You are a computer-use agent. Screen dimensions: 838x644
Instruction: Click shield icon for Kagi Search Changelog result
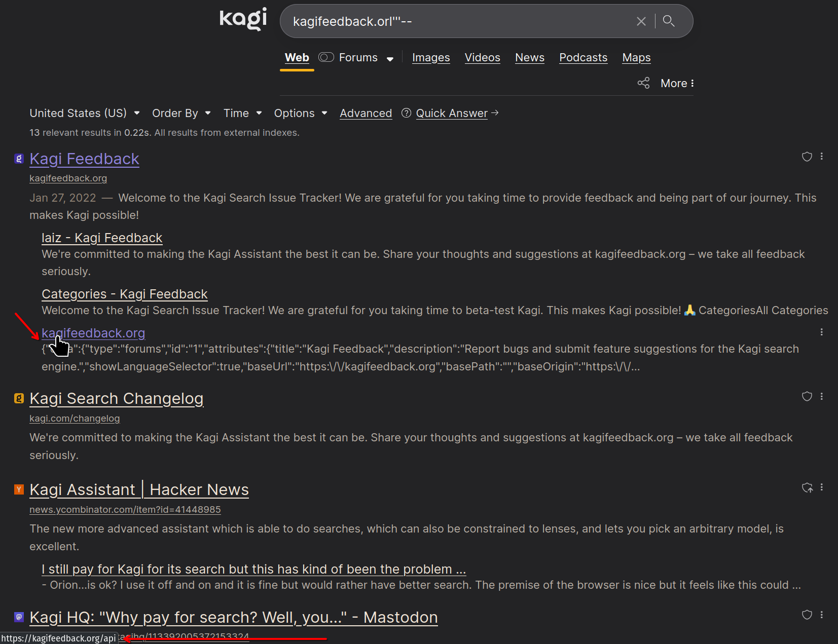click(807, 397)
